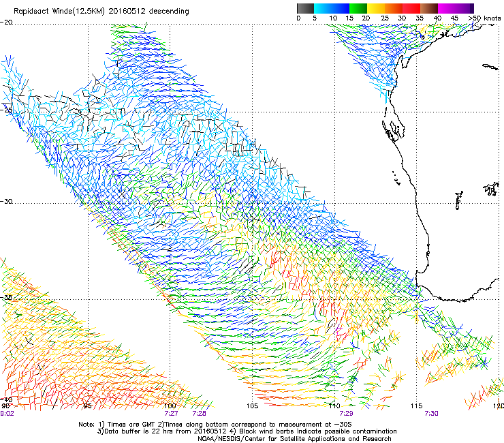Click the '7:30' pass time label
This screenshot has height=443, width=504.
click(x=431, y=414)
